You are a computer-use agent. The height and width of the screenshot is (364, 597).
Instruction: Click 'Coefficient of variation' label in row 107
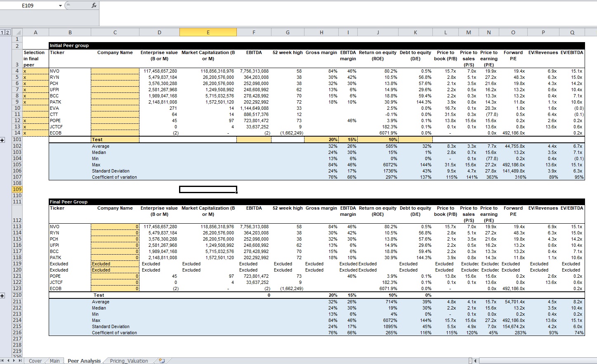coord(115,177)
